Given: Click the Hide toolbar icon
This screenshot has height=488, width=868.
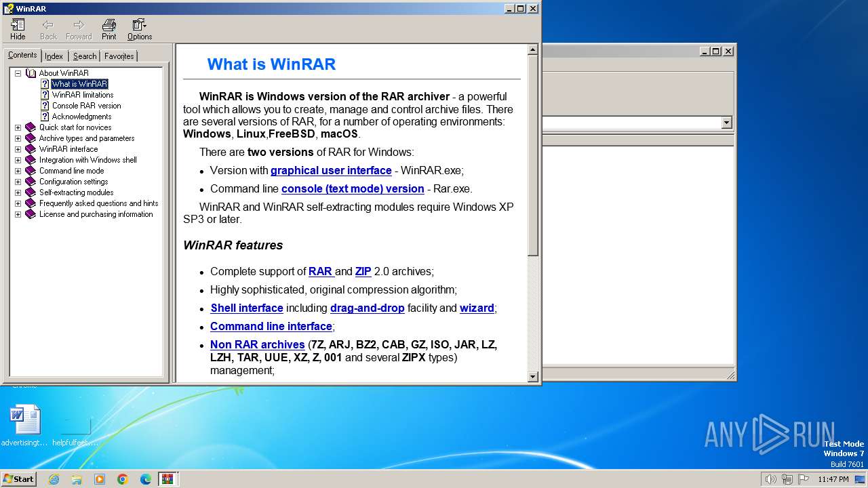Looking at the screenshot, I should [x=18, y=29].
